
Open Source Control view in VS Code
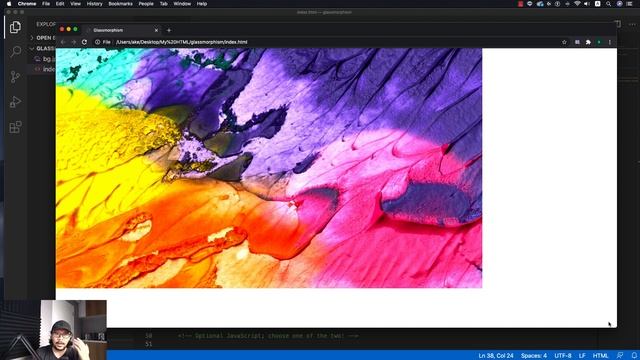click(15, 76)
